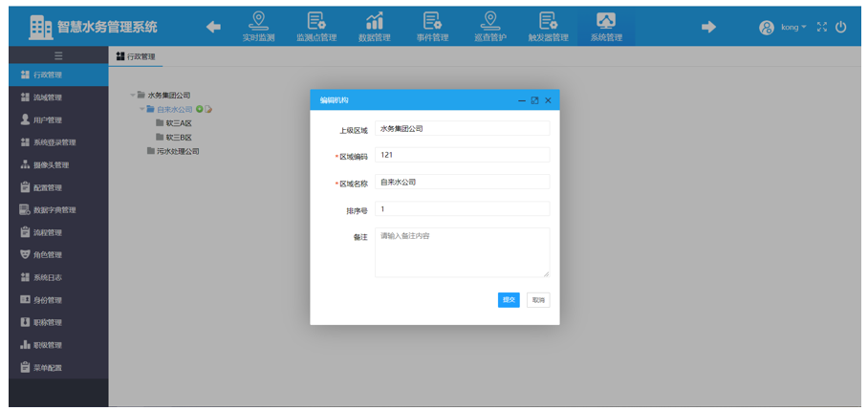Image resolution: width=868 pixels, height=411 pixels.
Task: Open 触发器管理 trigger management module
Action: point(548,27)
